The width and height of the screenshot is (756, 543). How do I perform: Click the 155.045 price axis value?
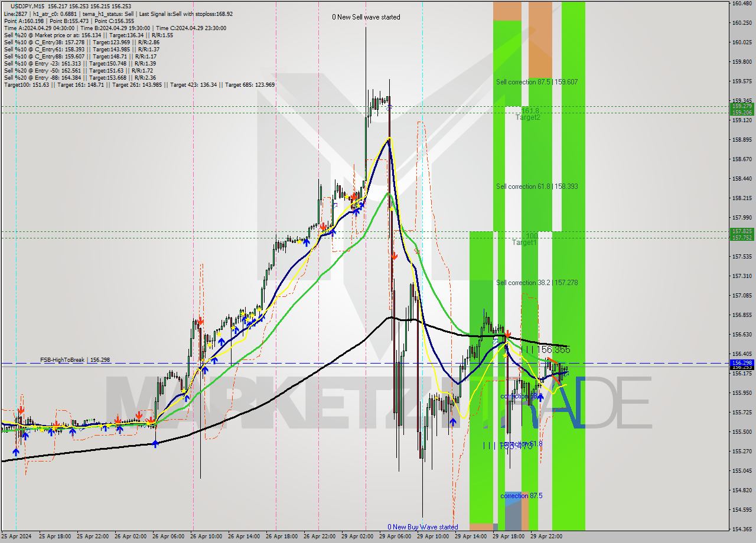742,471
